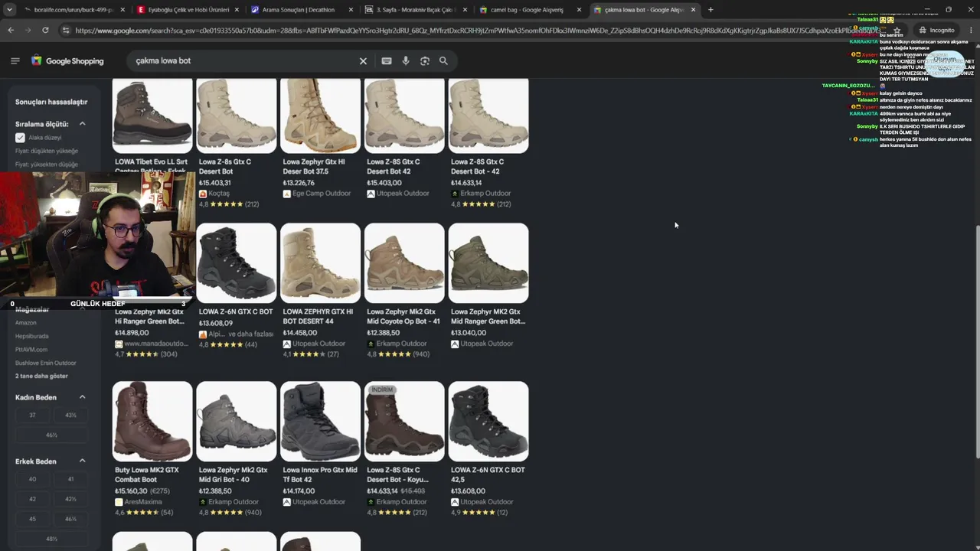The image size is (980, 551).
Task: Filter by the PttAVM.com store
Action: pos(31,350)
